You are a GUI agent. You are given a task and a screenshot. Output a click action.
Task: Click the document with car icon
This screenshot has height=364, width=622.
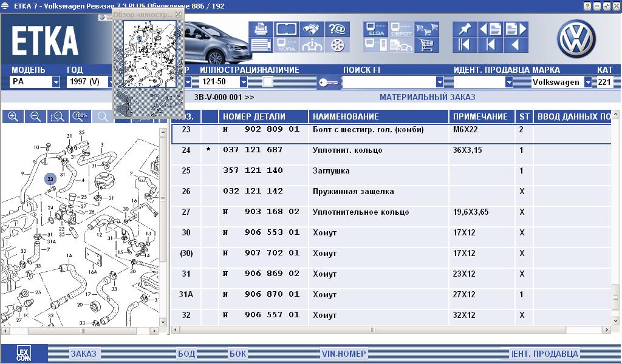[x=401, y=45]
